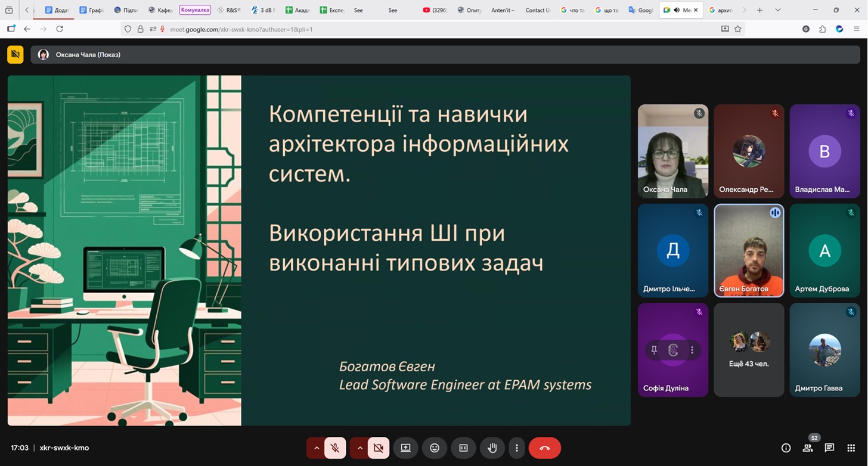Open more options three-dot menu in toolbar

[x=517, y=448]
